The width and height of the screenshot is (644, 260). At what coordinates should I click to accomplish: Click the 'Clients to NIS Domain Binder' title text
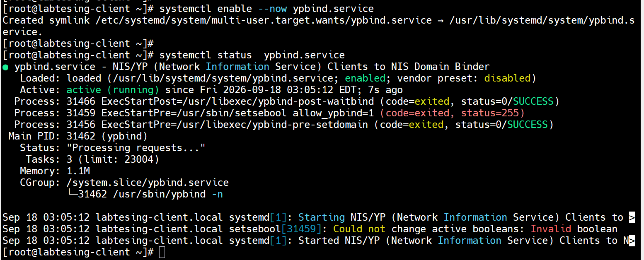pos(409,67)
